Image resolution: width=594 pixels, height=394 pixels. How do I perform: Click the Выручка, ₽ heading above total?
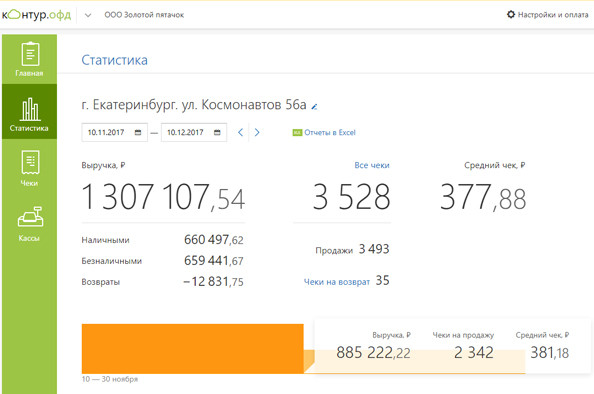[x=103, y=165]
